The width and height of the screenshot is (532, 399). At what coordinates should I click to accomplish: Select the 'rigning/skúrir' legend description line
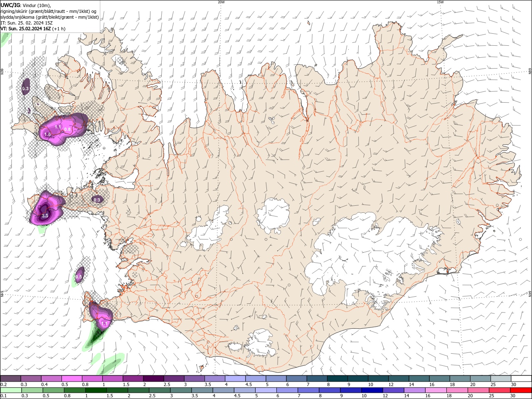pos(48,11)
